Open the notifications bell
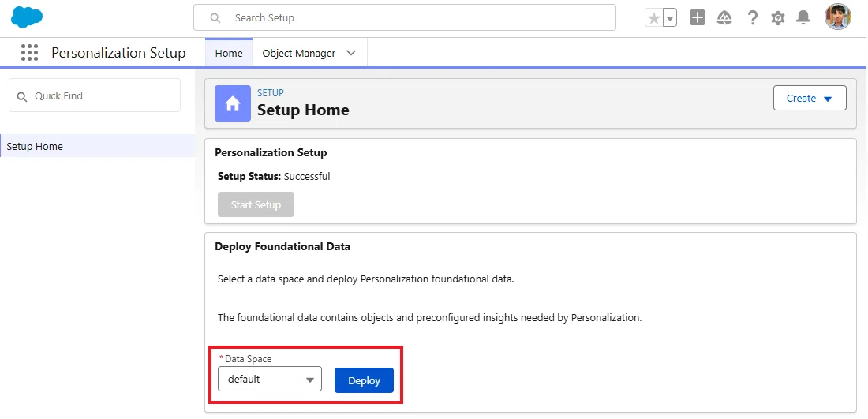 point(803,17)
